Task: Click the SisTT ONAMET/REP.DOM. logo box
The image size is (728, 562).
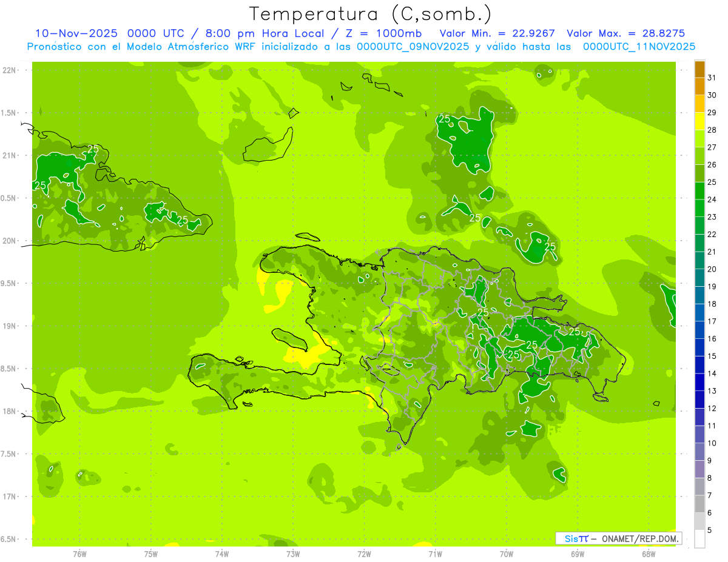Action: [618, 538]
